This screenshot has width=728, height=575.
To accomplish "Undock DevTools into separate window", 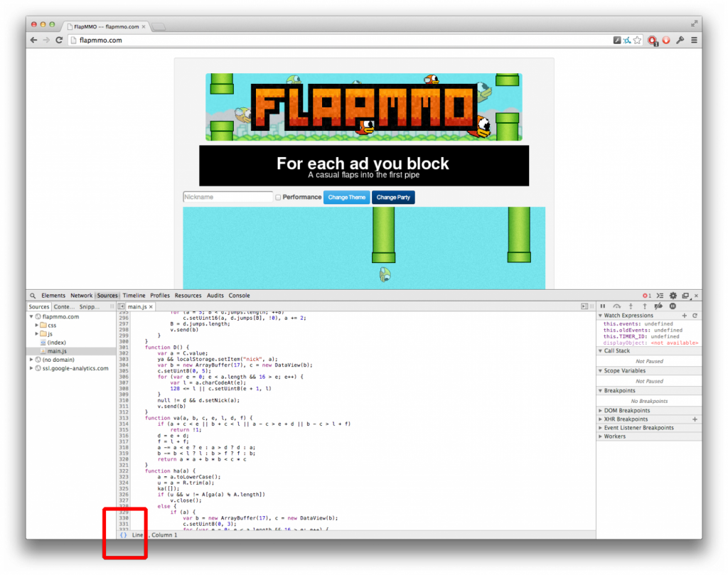I will [x=685, y=296].
